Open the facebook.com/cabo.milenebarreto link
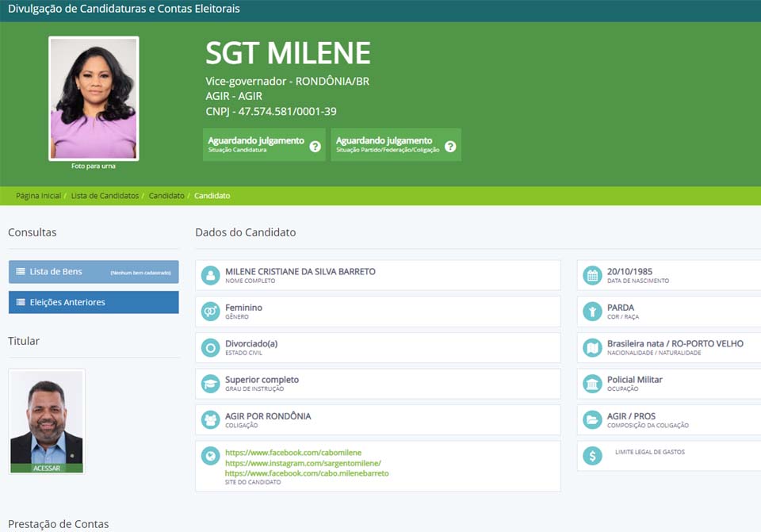The height and width of the screenshot is (532, 761). point(307,473)
